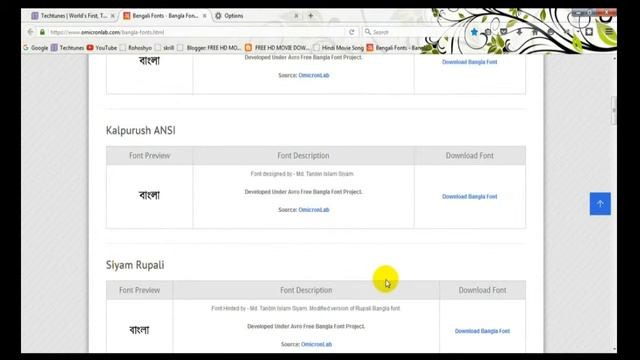Switch to the Techtunes tab
The image size is (640, 360).
(x=73, y=16)
